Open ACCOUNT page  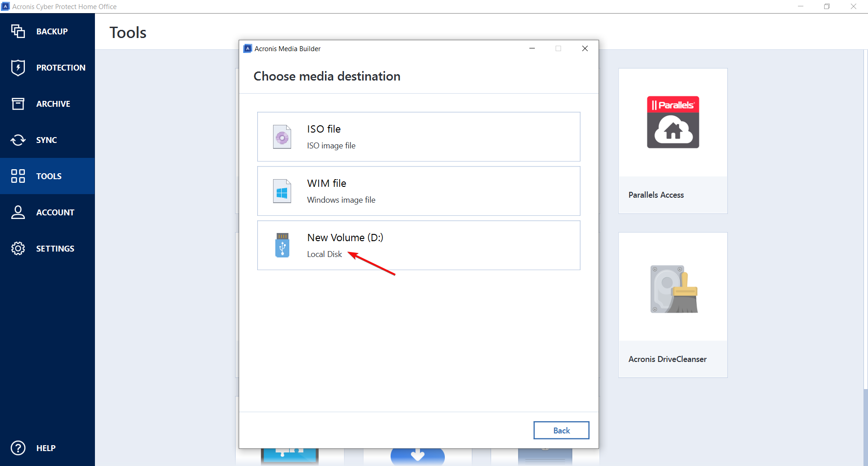[47, 212]
